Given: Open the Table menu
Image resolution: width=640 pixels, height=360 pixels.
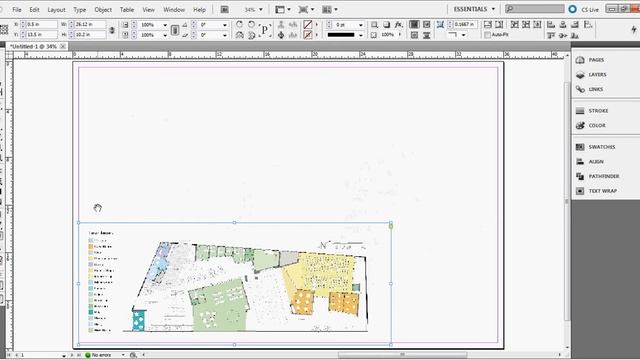Looking at the screenshot, I should [x=127, y=9].
